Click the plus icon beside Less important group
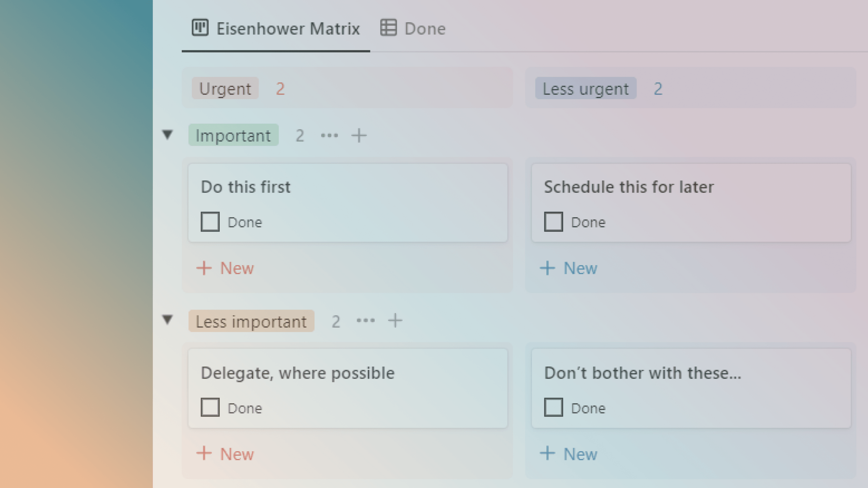 [395, 321]
